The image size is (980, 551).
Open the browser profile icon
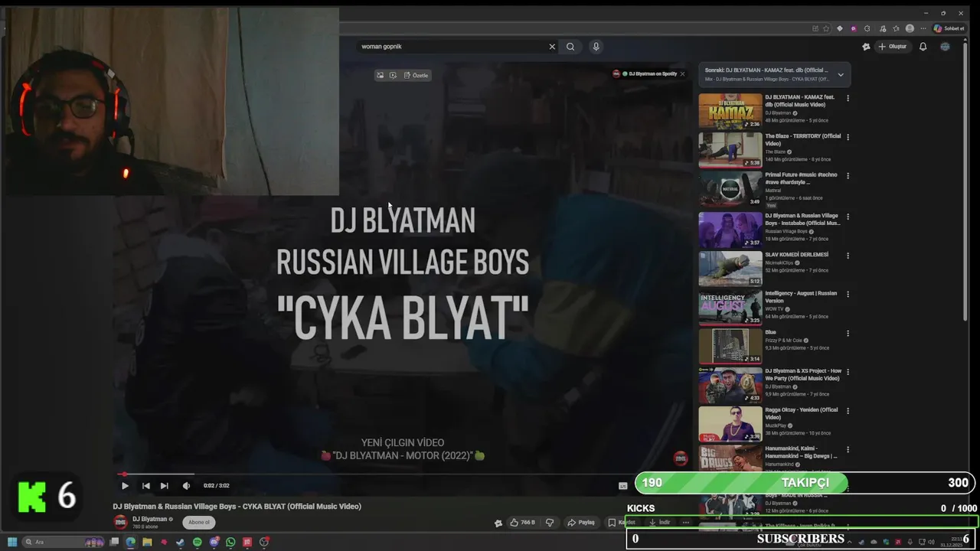[x=910, y=28]
